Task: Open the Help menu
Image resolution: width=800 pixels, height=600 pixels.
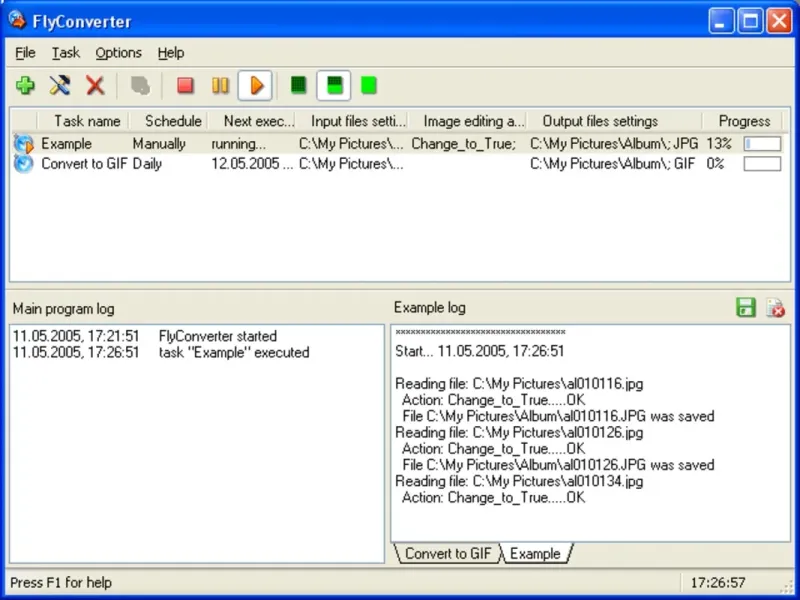Action: [x=171, y=53]
